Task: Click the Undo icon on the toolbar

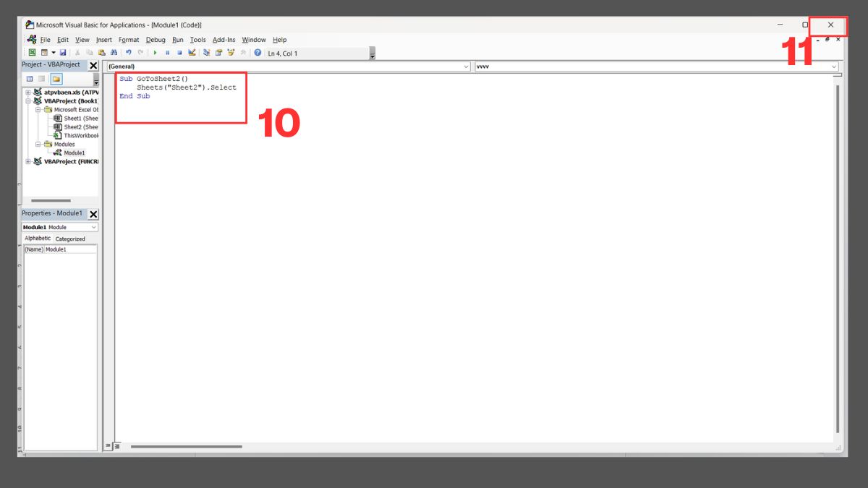Action: point(129,52)
